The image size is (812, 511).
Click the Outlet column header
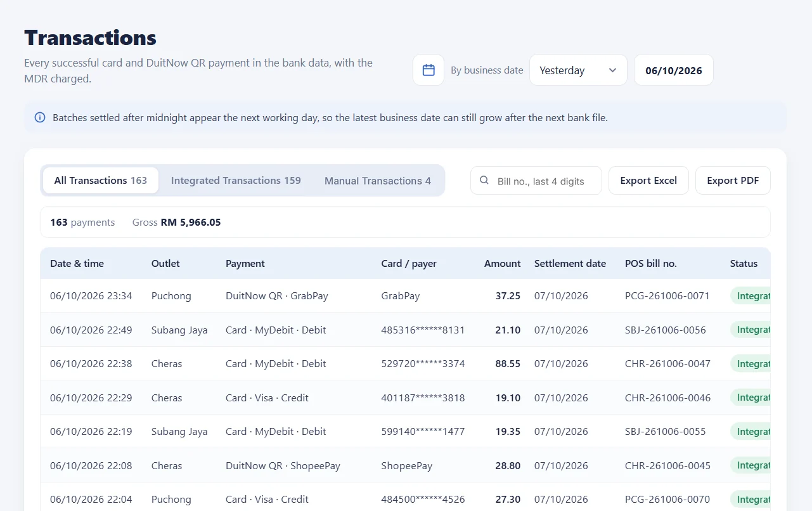tap(165, 264)
